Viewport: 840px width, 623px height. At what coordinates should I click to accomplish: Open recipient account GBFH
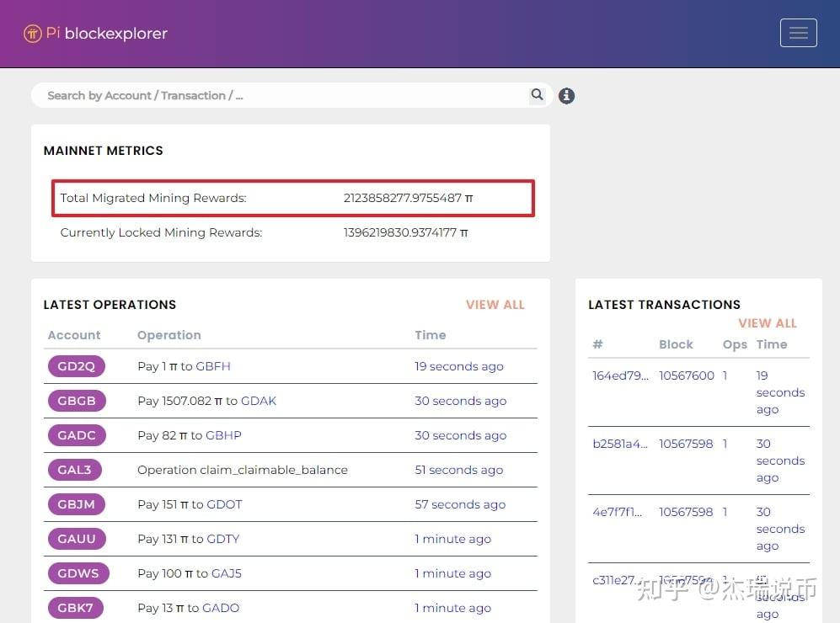(212, 366)
